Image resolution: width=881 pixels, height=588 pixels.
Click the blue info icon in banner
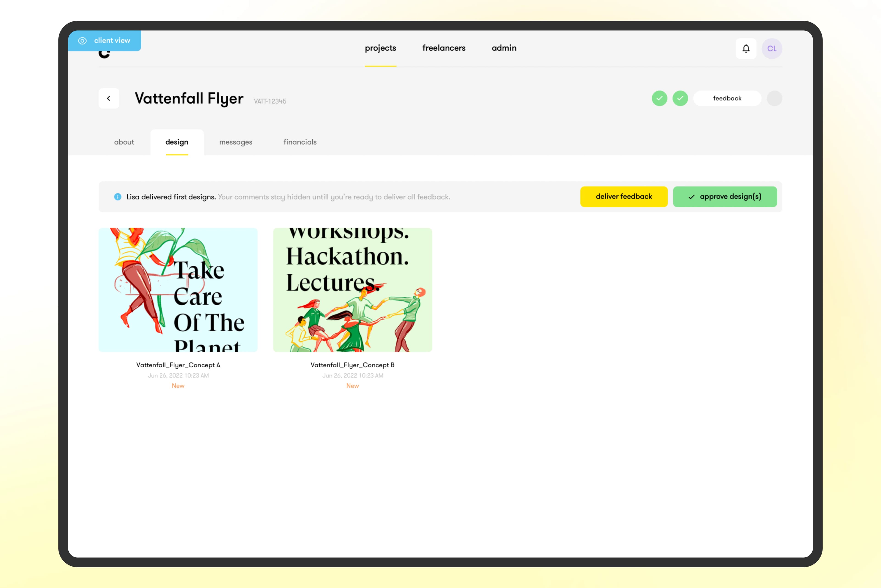click(x=118, y=197)
